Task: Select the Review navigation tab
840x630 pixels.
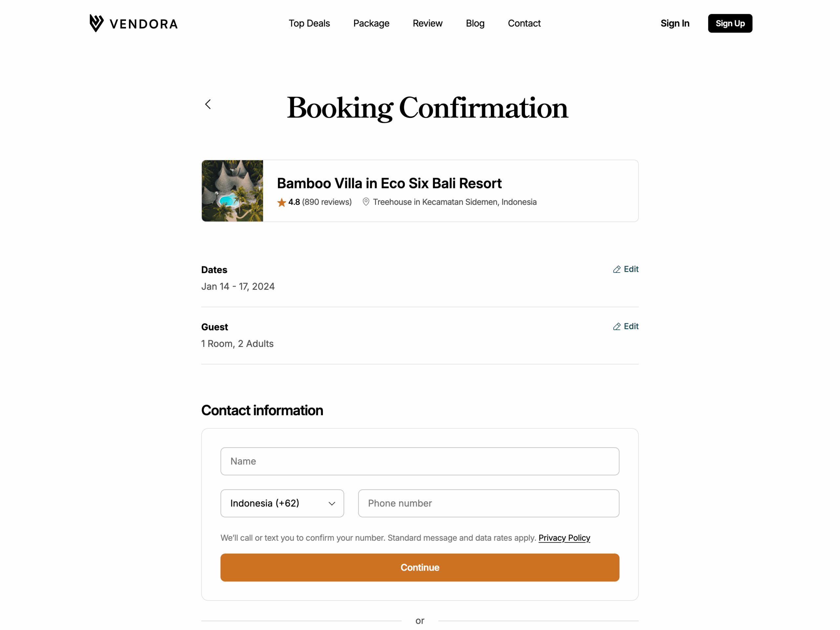Action: point(427,23)
